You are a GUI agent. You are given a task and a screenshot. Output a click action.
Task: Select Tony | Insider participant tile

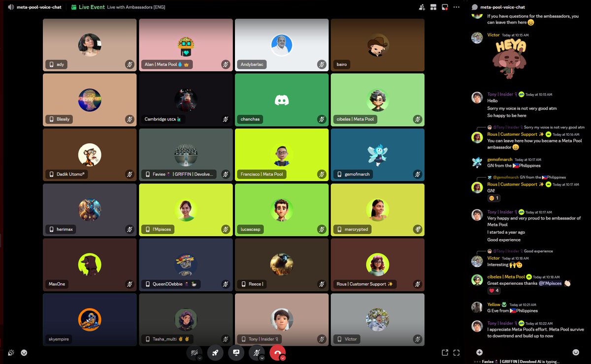pos(282,319)
